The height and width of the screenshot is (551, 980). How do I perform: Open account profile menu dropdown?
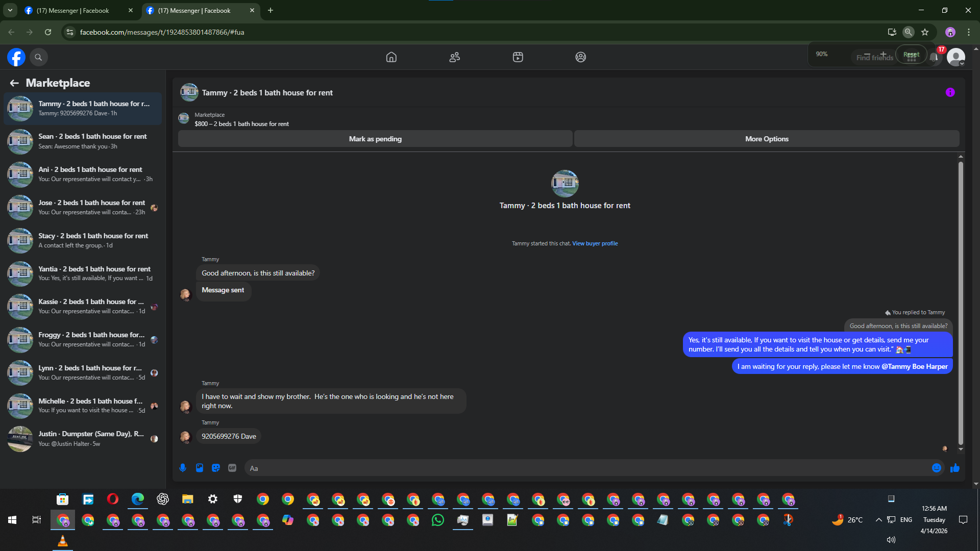[956, 57]
